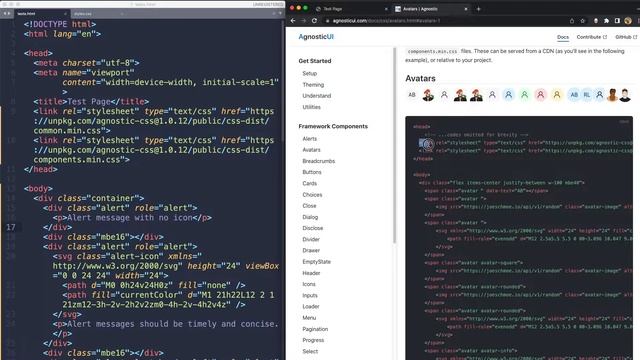The width and height of the screenshot is (640, 360).
Task: Open a new browser tab
Action: coord(478,9)
